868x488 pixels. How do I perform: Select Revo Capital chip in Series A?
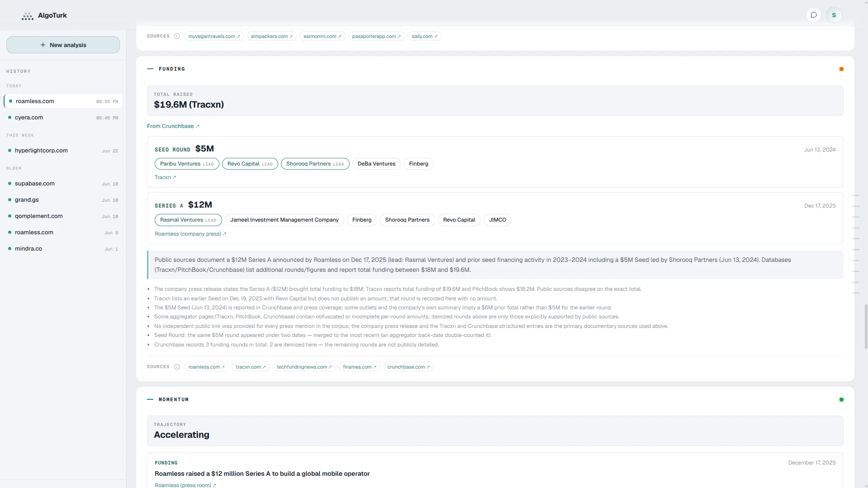[x=459, y=220]
